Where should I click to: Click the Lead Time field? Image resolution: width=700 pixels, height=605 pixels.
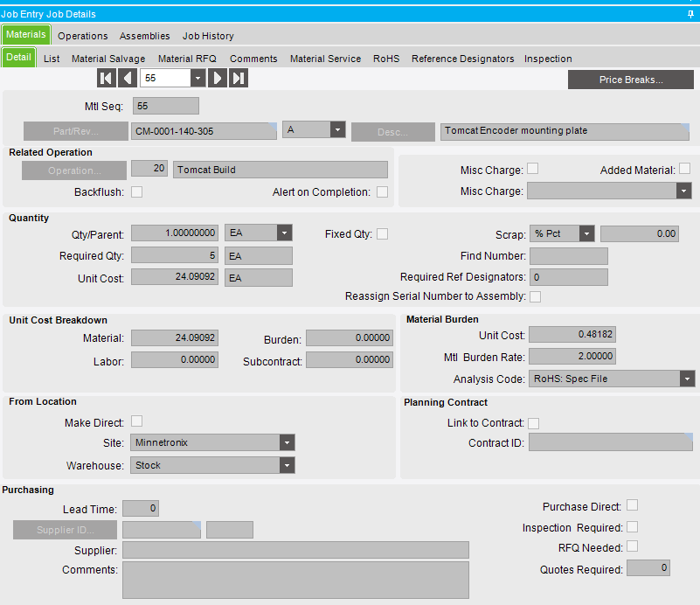coord(141,509)
